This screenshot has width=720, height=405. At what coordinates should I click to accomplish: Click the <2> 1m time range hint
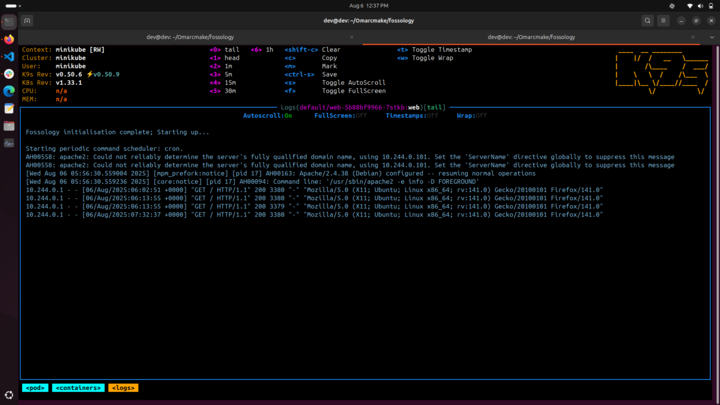click(x=221, y=66)
